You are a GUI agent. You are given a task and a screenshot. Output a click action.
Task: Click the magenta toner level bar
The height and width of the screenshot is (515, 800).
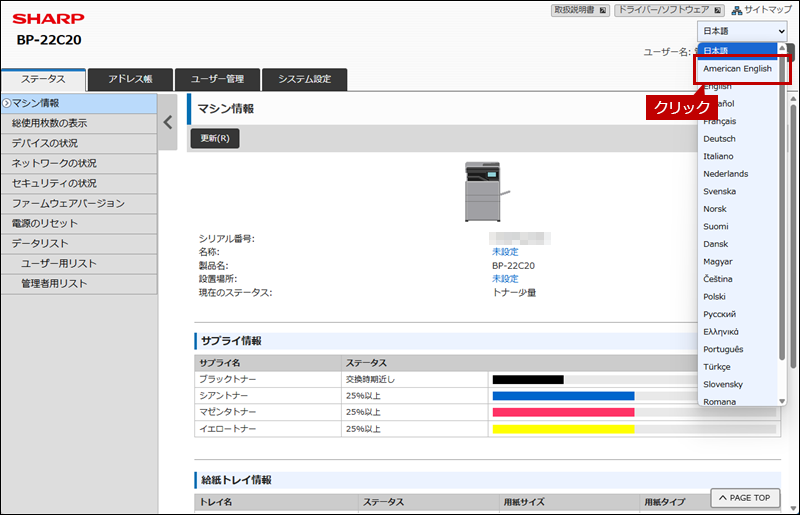[563, 412]
